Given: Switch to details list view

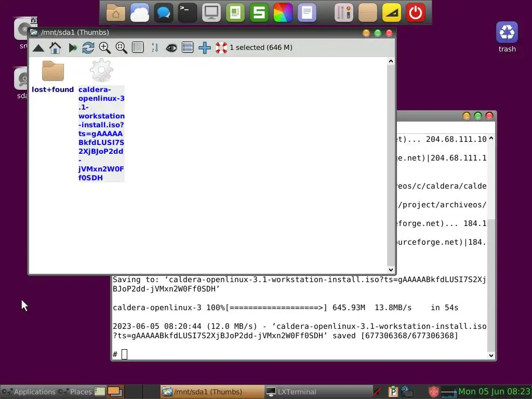Looking at the screenshot, I should 138,47.
